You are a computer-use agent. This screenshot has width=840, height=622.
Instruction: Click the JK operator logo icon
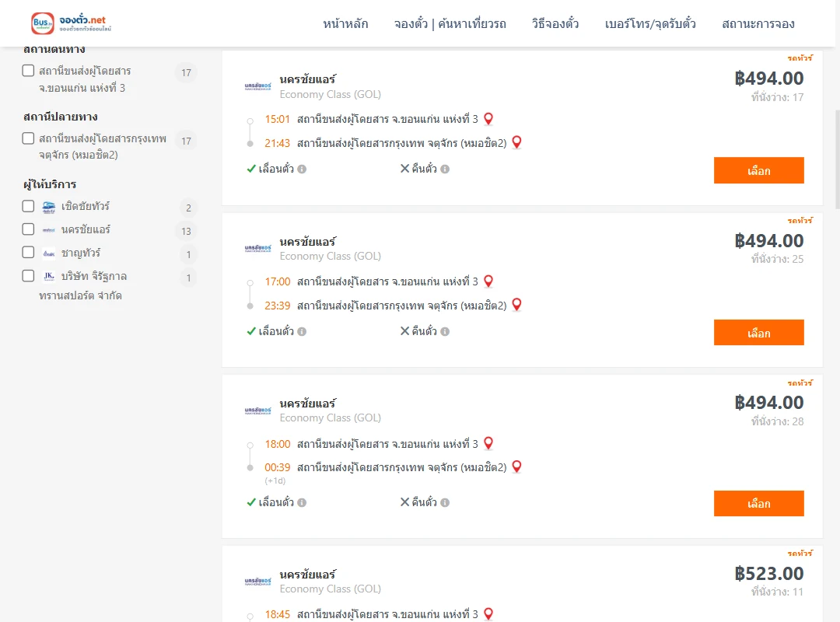click(49, 277)
